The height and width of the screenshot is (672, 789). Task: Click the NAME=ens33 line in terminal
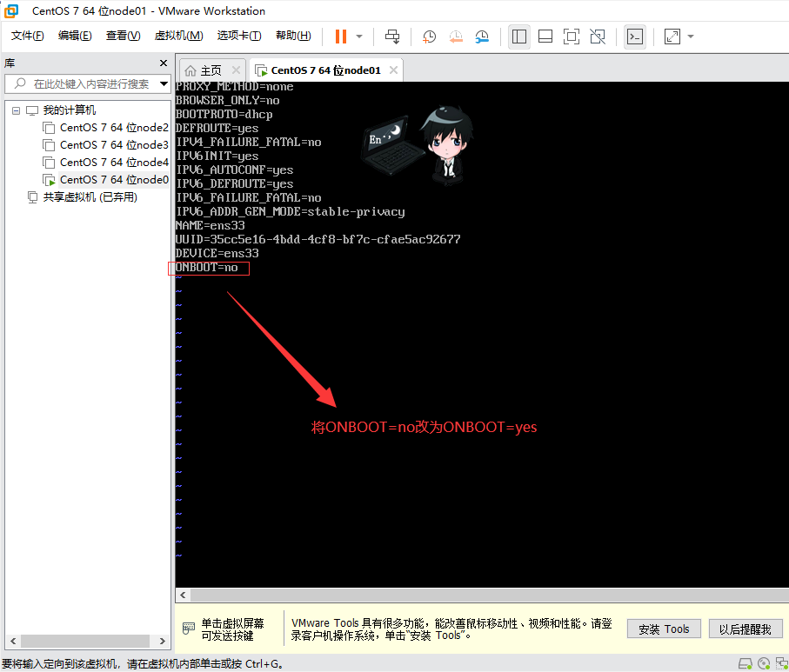[210, 225]
